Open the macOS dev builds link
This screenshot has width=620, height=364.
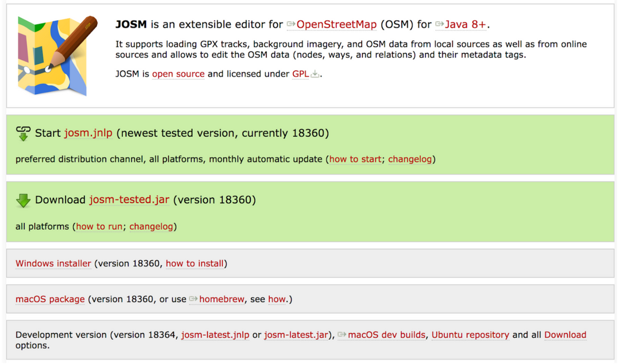click(x=387, y=335)
